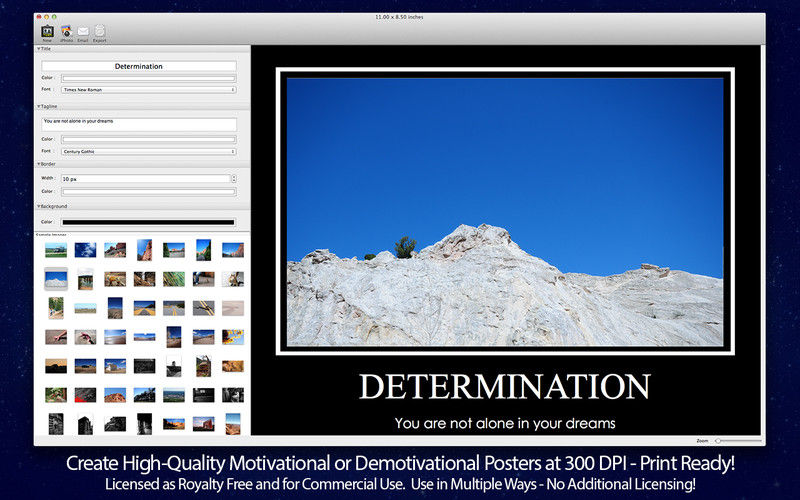
Task: Choose the red hill under blue sky thumbnail
Action: pyautogui.click(x=115, y=395)
